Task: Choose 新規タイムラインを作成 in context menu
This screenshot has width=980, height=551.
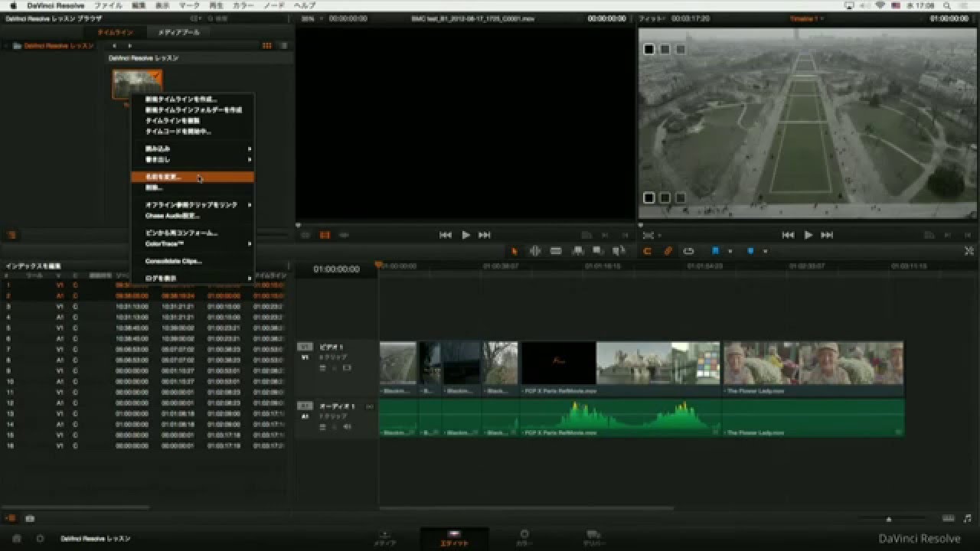Action: [x=193, y=99]
